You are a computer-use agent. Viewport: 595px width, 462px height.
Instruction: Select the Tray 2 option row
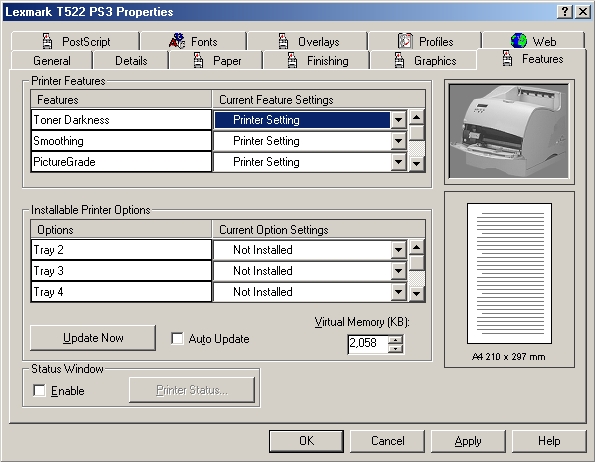point(121,250)
